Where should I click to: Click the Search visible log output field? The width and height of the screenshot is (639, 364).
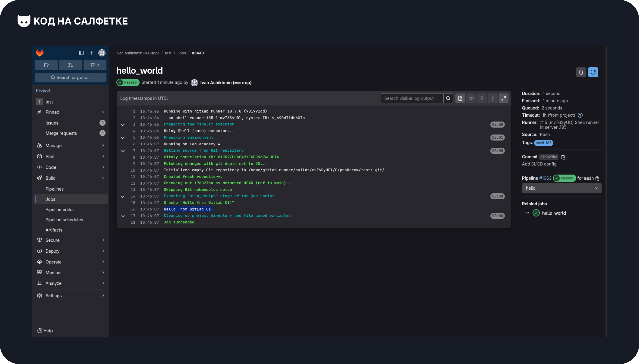[x=412, y=98]
